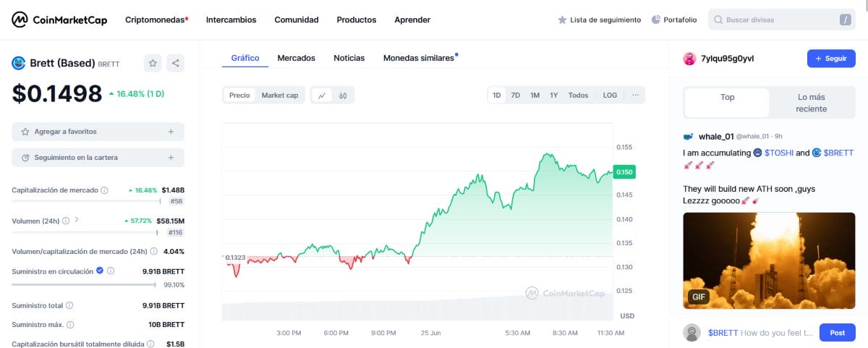Click the circulating supply progress bar
This screenshot has height=348, width=868.
click(x=83, y=285)
